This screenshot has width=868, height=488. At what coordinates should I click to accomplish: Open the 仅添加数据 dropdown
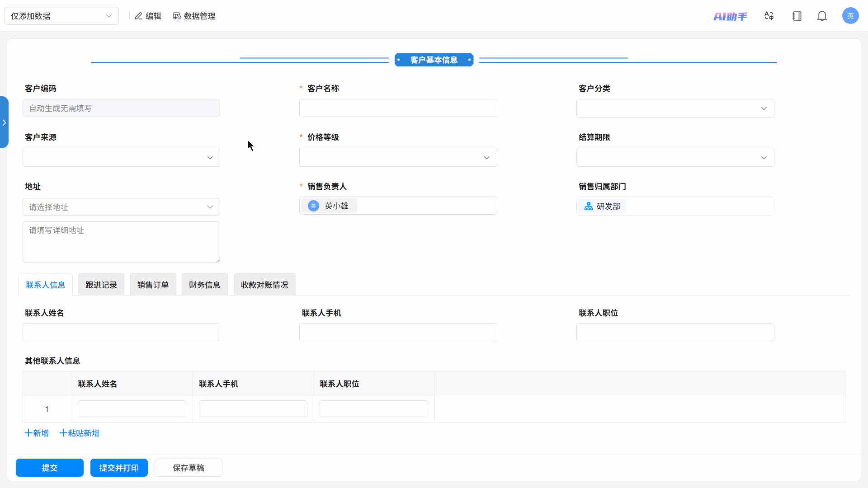[x=61, y=16]
